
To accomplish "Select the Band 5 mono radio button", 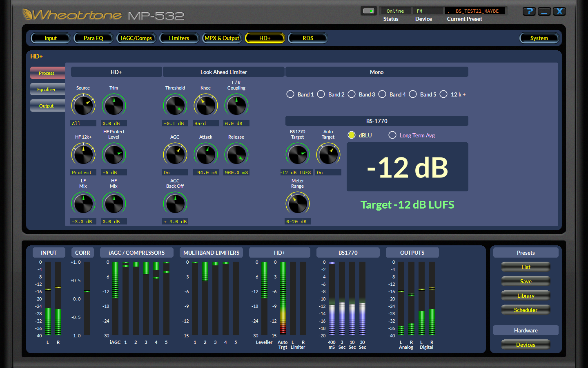I will coord(413,94).
